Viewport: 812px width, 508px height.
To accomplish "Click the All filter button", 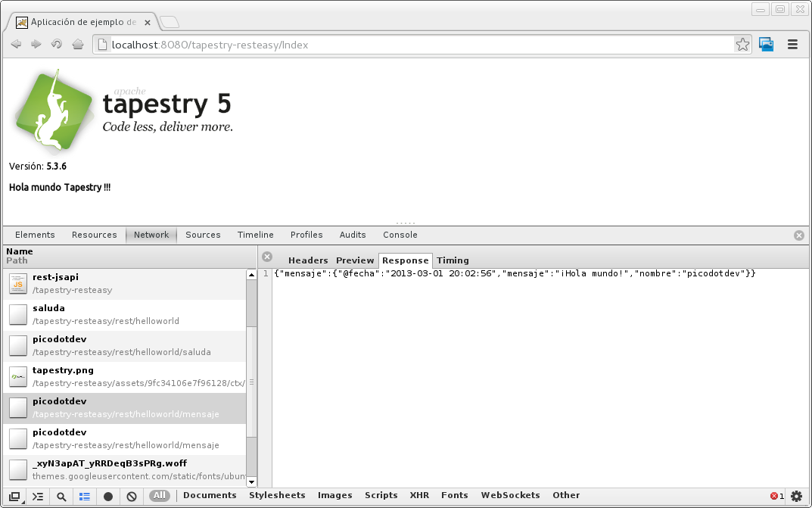I will click(159, 496).
